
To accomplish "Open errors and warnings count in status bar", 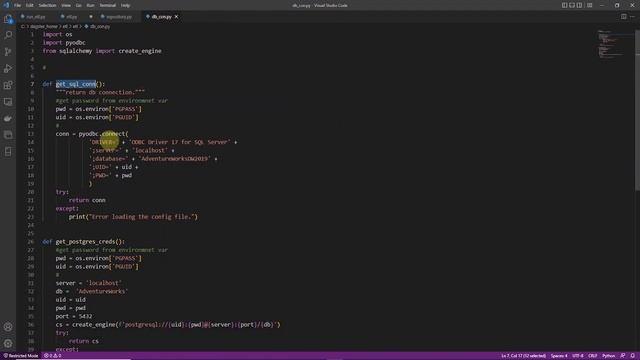I will [x=52, y=356].
